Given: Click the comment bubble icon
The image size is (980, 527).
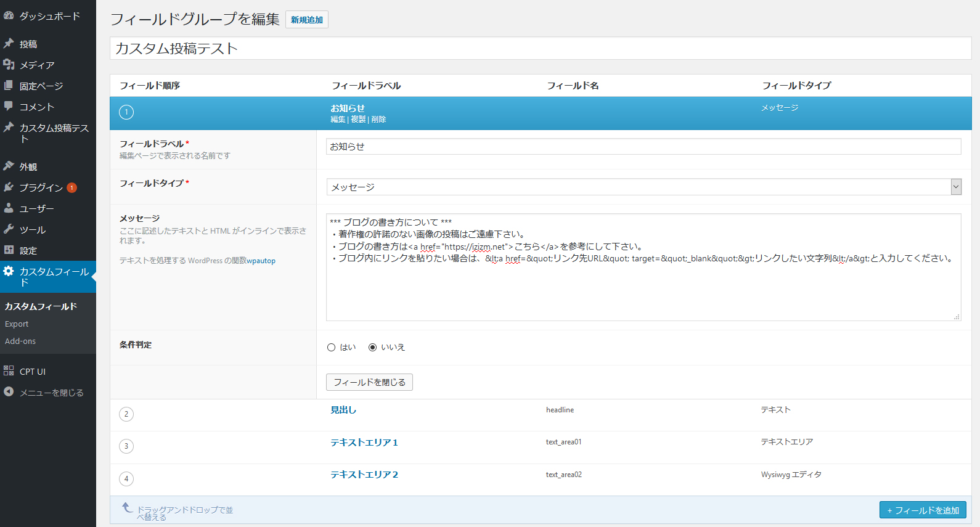Looking at the screenshot, I should [9, 106].
